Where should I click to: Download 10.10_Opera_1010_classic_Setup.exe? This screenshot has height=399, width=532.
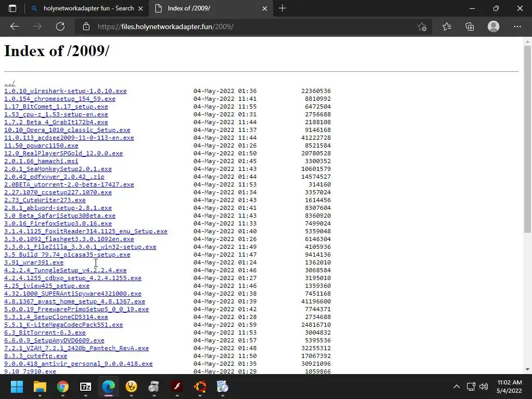(x=67, y=130)
